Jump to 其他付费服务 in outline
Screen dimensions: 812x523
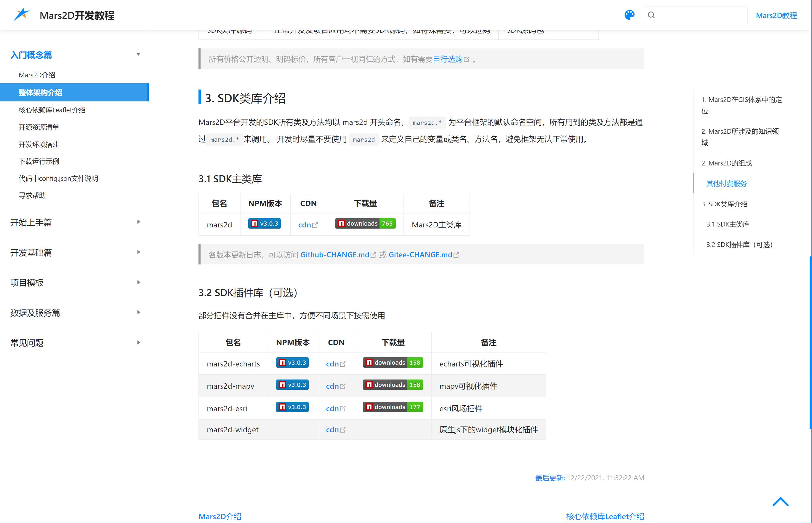pos(726,184)
